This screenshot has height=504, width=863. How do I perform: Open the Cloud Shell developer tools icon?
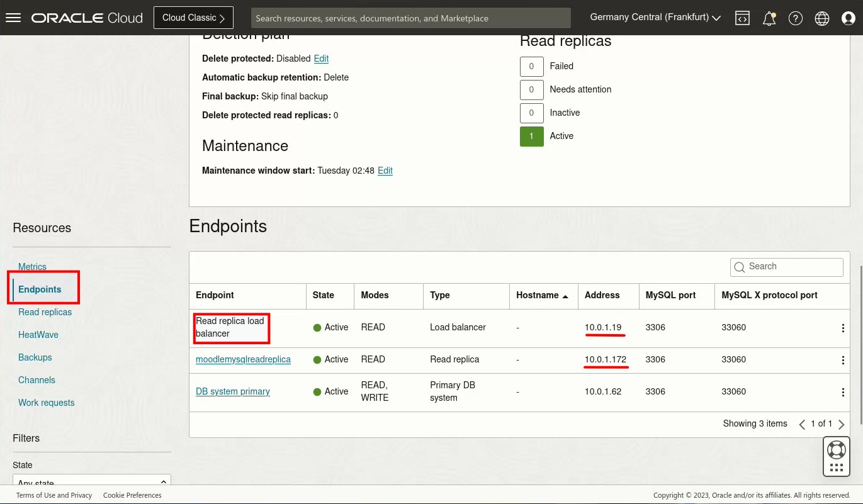pos(742,18)
